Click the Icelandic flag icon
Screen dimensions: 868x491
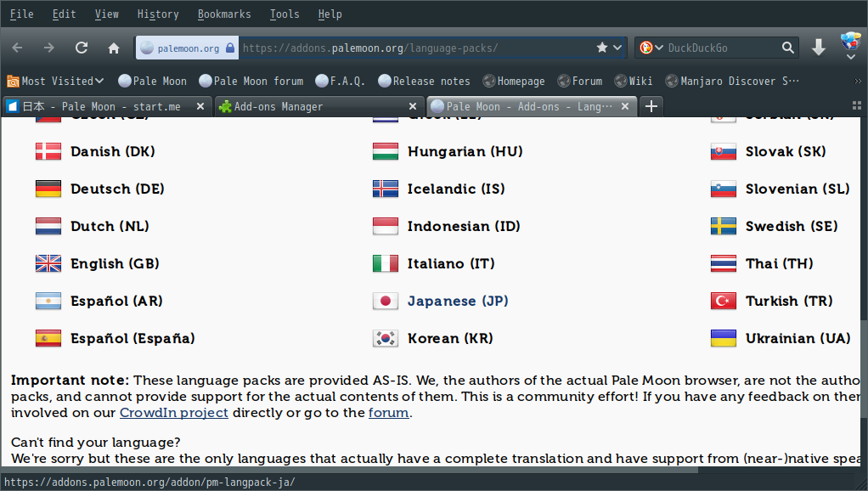(x=386, y=189)
